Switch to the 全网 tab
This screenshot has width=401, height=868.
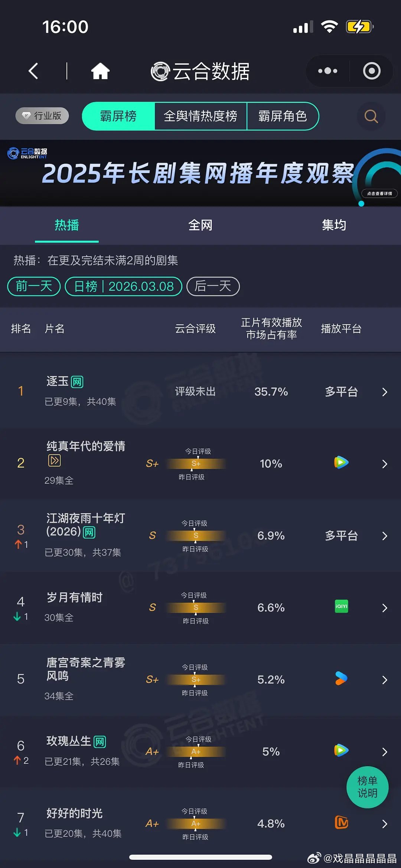click(x=200, y=225)
